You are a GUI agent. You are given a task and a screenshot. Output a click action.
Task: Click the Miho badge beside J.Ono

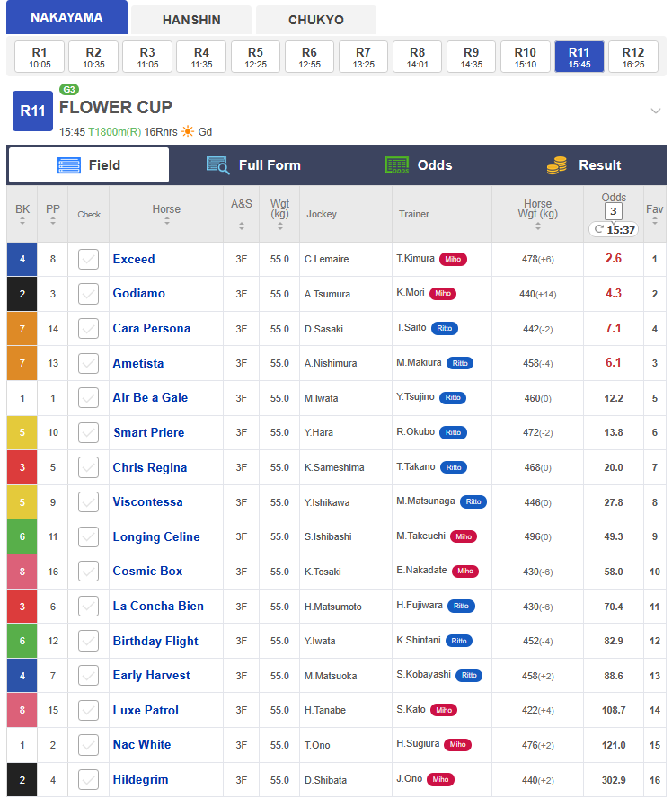[x=440, y=779]
